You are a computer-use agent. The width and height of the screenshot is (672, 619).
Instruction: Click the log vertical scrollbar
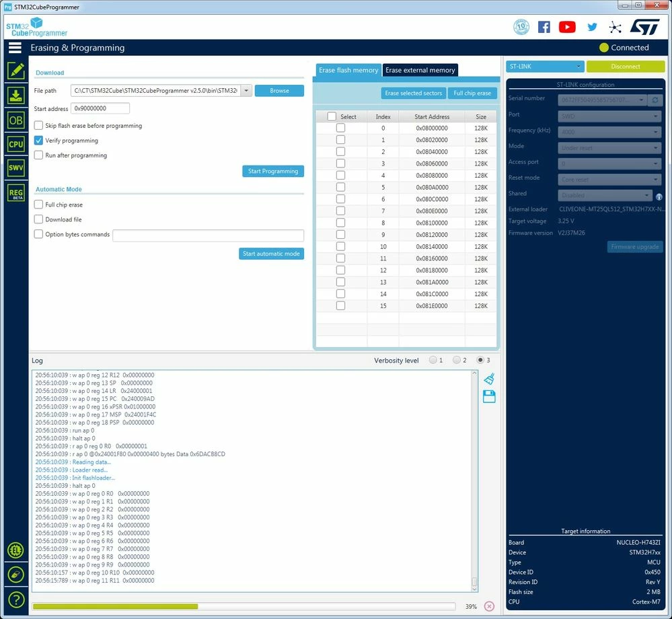(474, 480)
